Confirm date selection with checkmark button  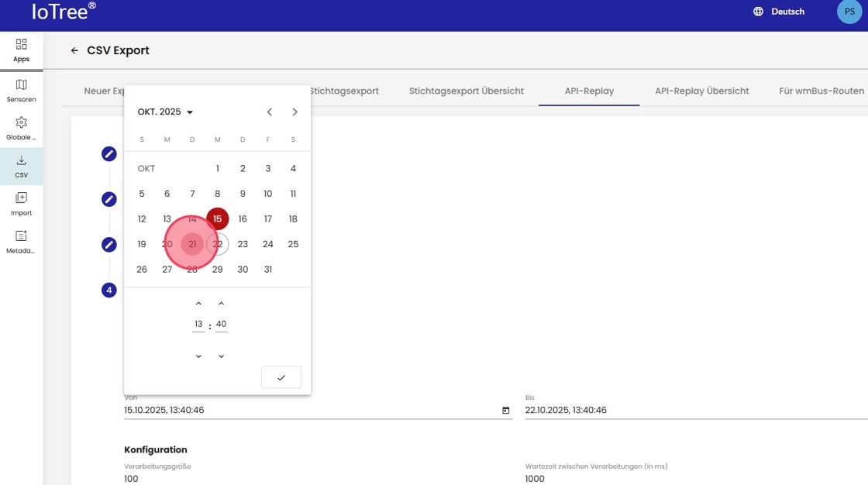point(281,377)
